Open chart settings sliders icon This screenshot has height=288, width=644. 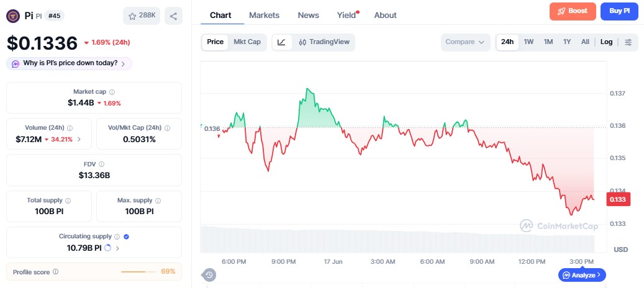(628, 42)
